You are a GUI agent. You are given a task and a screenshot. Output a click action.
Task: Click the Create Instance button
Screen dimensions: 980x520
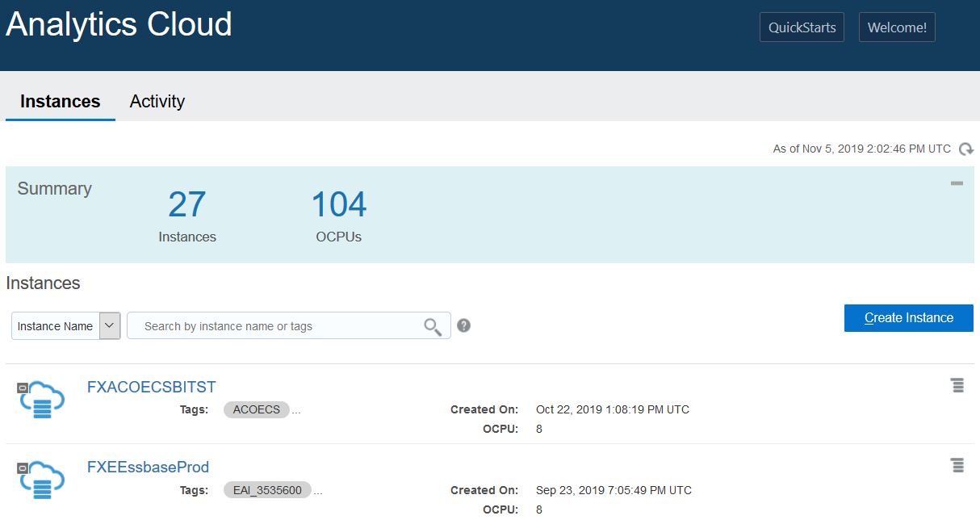[x=909, y=318]
